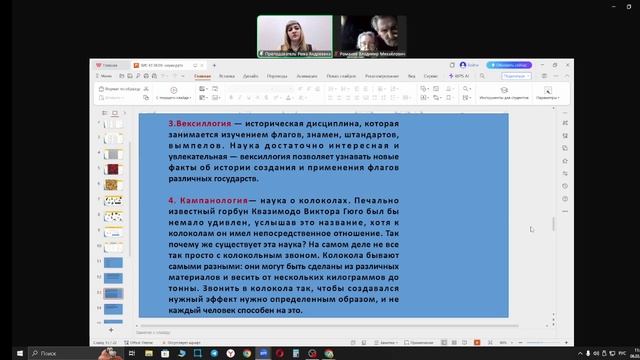Toggle text shadow S button
Viewport: 640px width, 360px height.
tap(266, 98)
